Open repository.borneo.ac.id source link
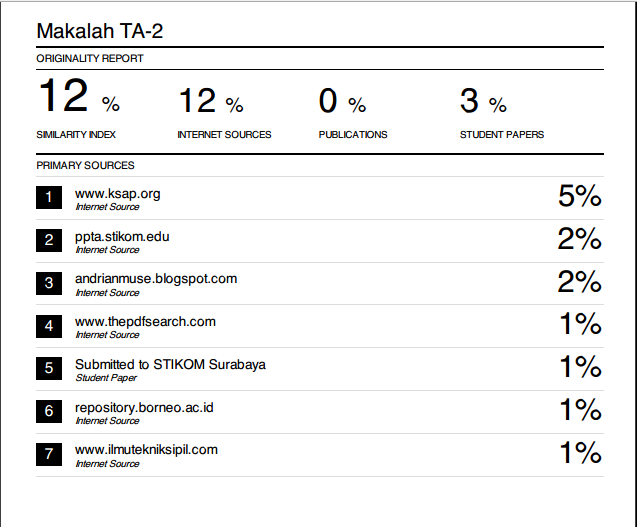The width and height of the screenshot is (637, 529). [x=144, y=407]
